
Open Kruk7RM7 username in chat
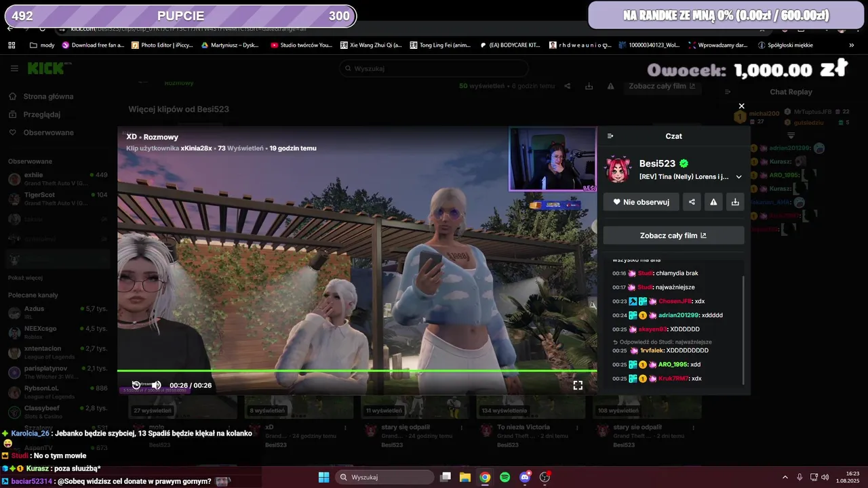(x=673, y=378)
